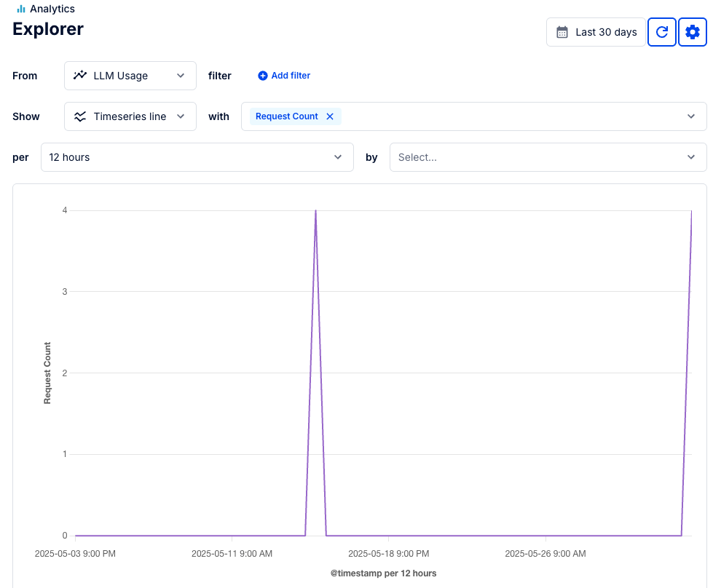The image size is (713, 588).
Task: Click the 2025-05-18 9:00 PM axis label
Action: 389,554
